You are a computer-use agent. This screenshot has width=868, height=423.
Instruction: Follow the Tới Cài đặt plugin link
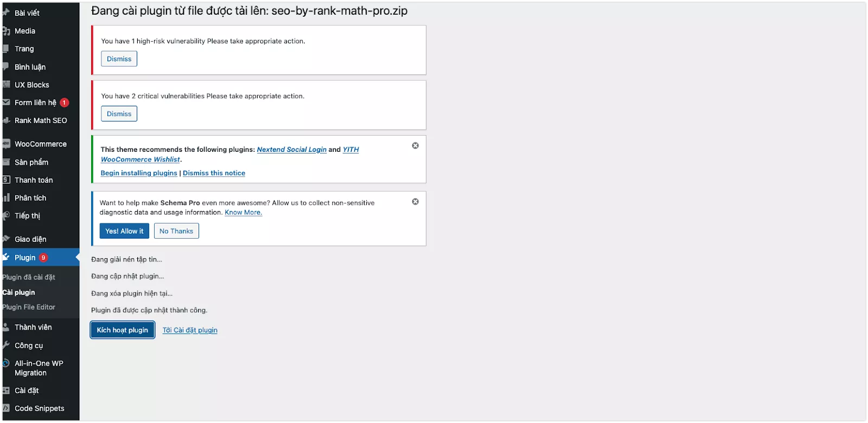coord(190,330)
